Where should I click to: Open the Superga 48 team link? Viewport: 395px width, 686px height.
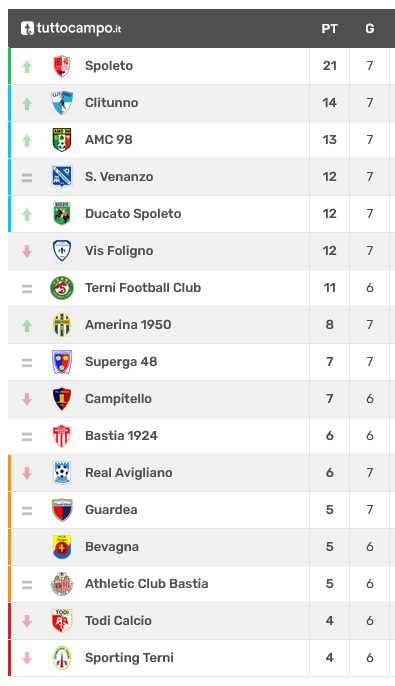(x=121, y=362)
